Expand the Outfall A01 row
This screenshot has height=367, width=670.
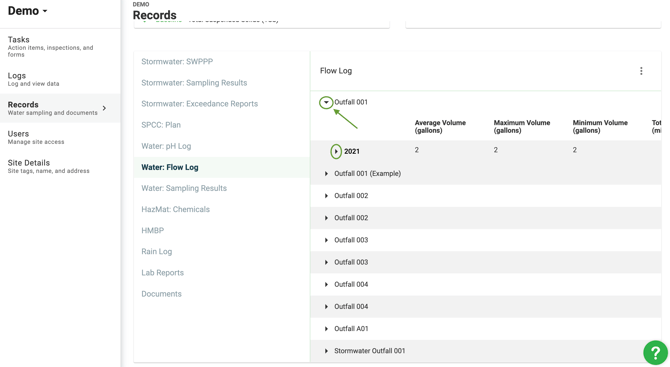pyautogui.click(x=326, y=329)
